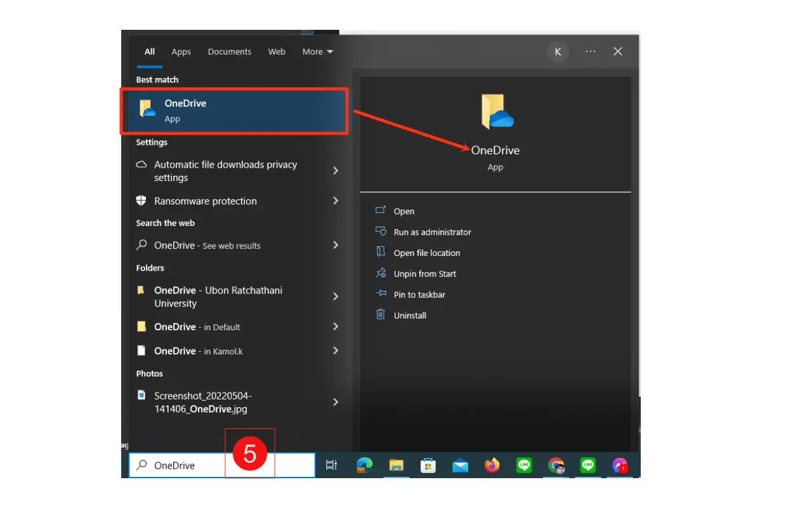Click the Pin to taskbar pin icon
Image resolution: width=812 pixels, height=508 pixels.
[381, 294]
